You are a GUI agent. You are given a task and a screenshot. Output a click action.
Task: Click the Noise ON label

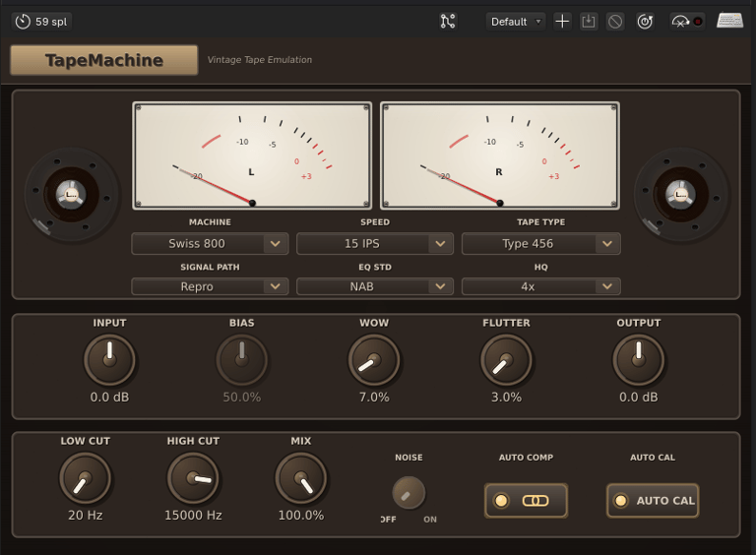coord(430,520)
